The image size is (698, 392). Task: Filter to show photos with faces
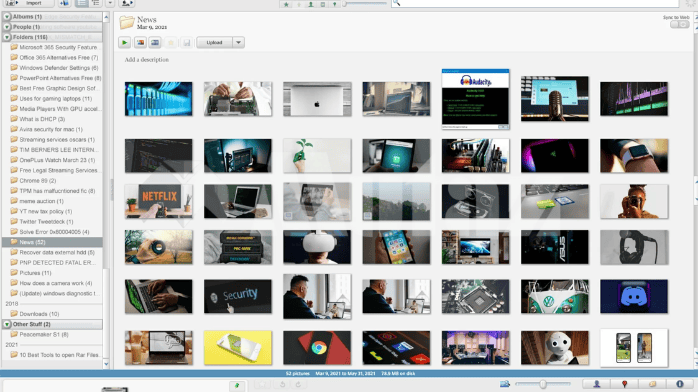click(x=311, y=4)
